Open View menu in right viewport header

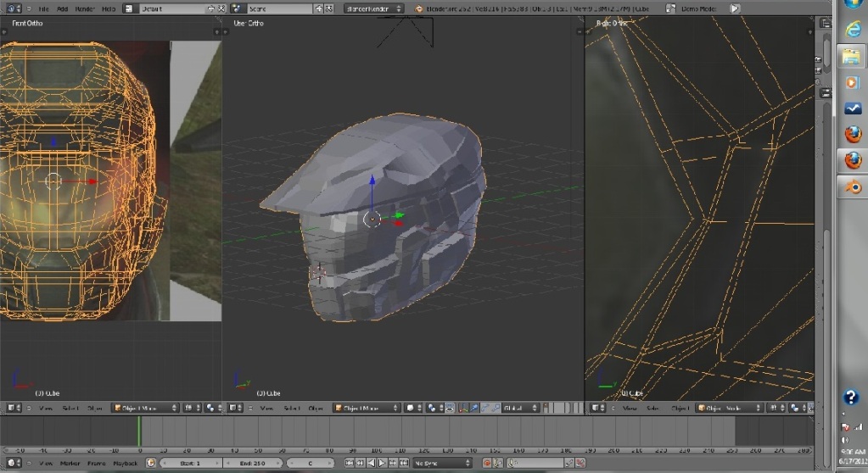(x=630, y=409)
